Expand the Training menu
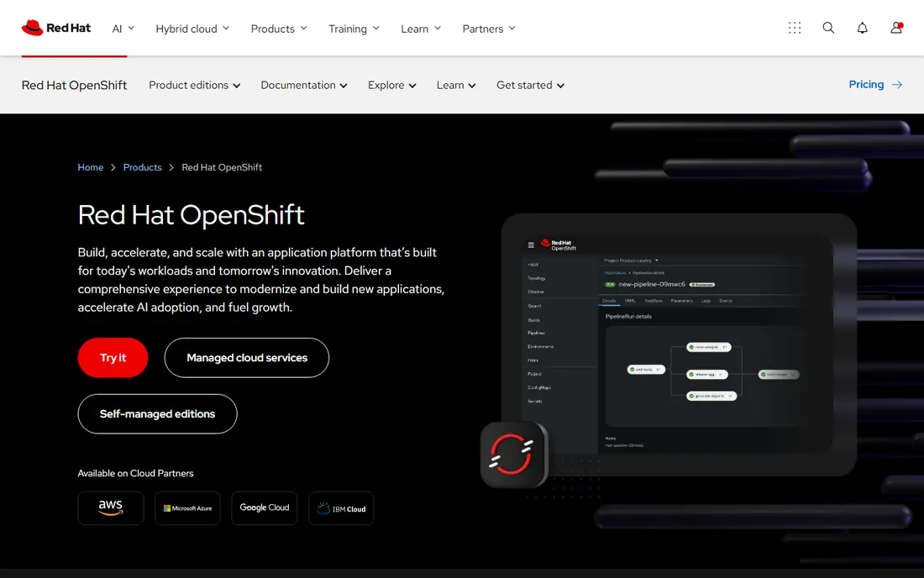 [x=354, y=29]
